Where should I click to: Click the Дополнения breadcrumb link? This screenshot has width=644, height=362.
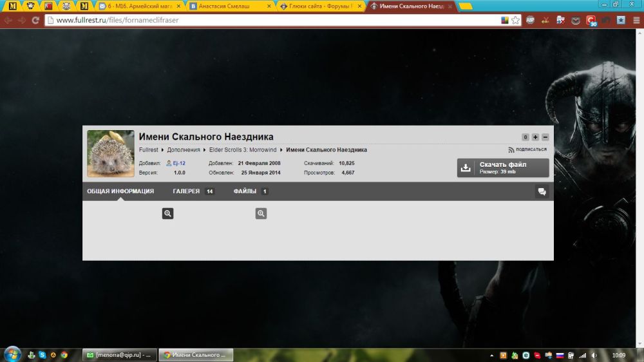point(183,150)
